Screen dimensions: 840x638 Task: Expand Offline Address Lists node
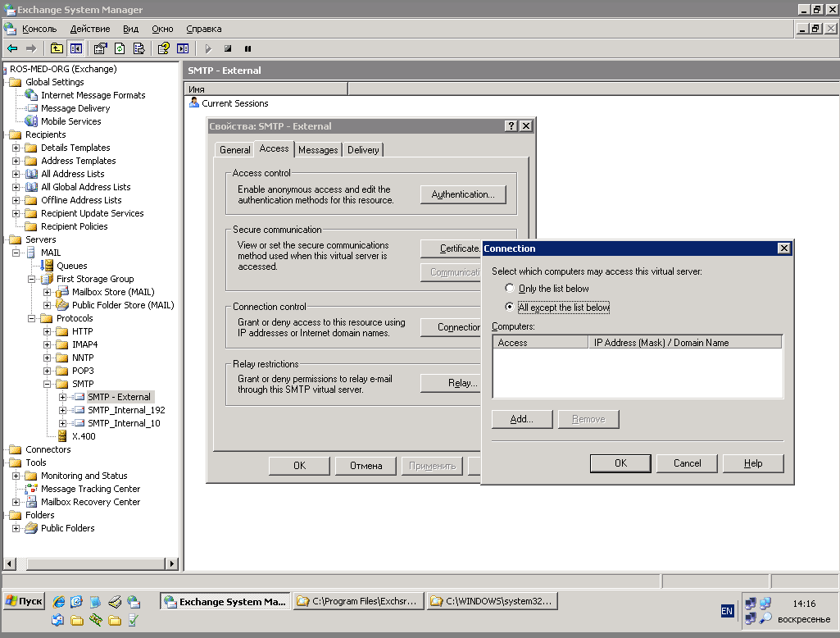point(16,200)
